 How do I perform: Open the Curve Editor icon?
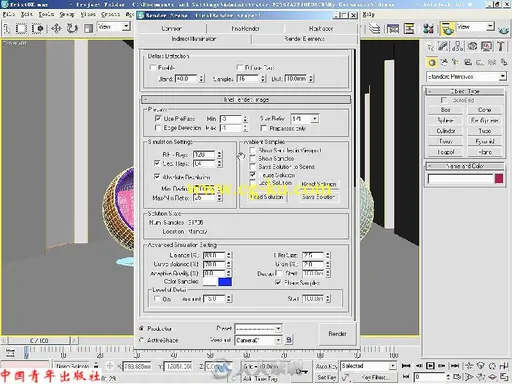click(393, 29)
